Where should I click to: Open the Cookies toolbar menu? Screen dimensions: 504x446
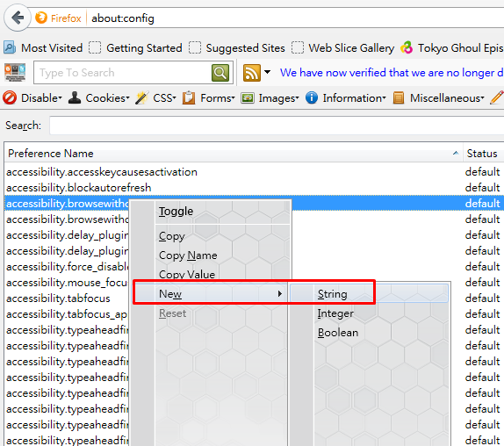99,97
